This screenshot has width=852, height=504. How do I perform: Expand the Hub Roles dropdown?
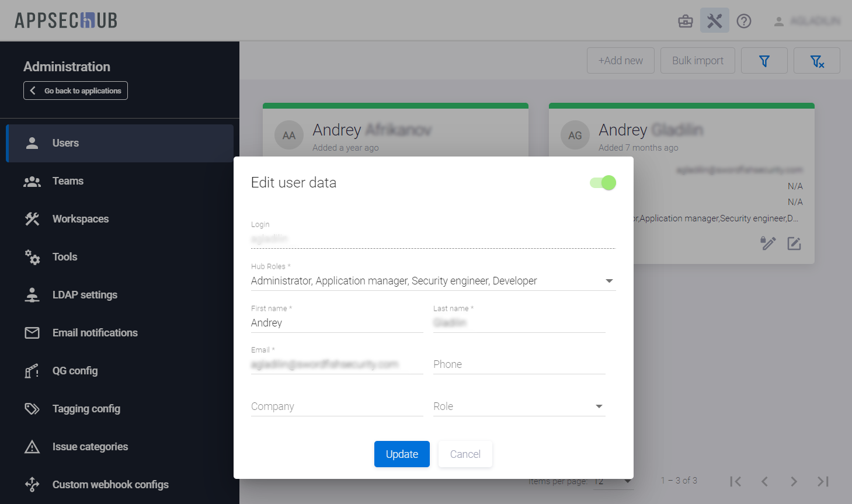coord(609,281)
